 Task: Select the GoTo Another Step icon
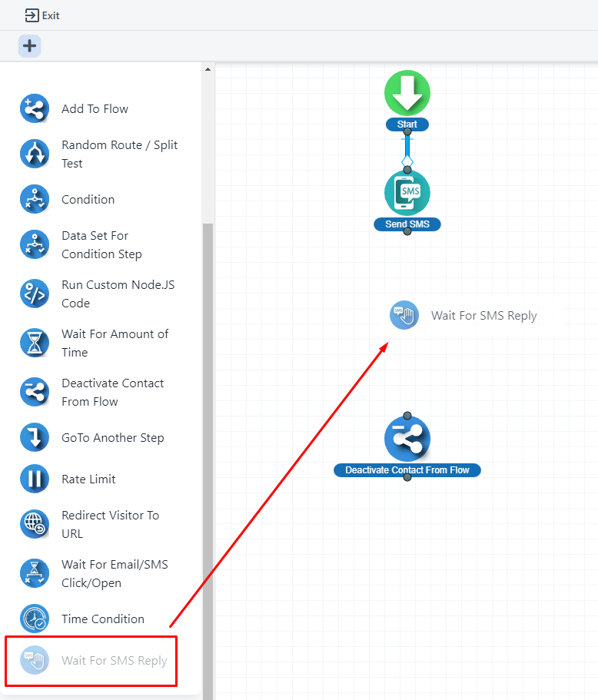pos(34,438)
